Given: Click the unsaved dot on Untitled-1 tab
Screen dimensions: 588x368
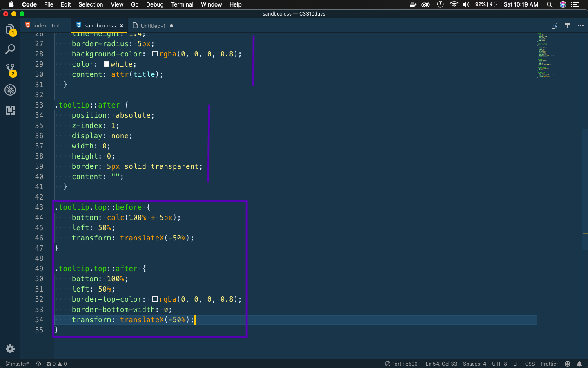Looking at the screenshot, I should 171,26.
